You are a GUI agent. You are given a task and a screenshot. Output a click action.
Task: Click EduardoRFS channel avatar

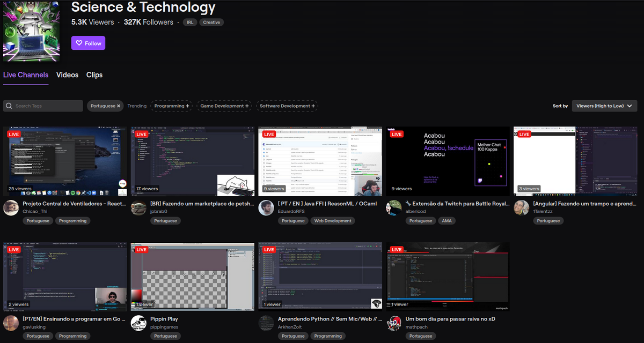267,208
